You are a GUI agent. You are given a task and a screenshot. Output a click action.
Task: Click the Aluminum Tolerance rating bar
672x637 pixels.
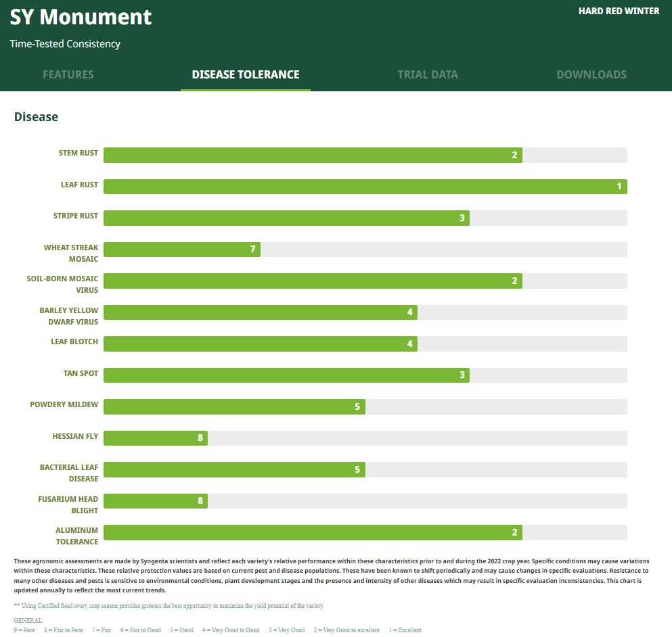[x=365, y=532]
